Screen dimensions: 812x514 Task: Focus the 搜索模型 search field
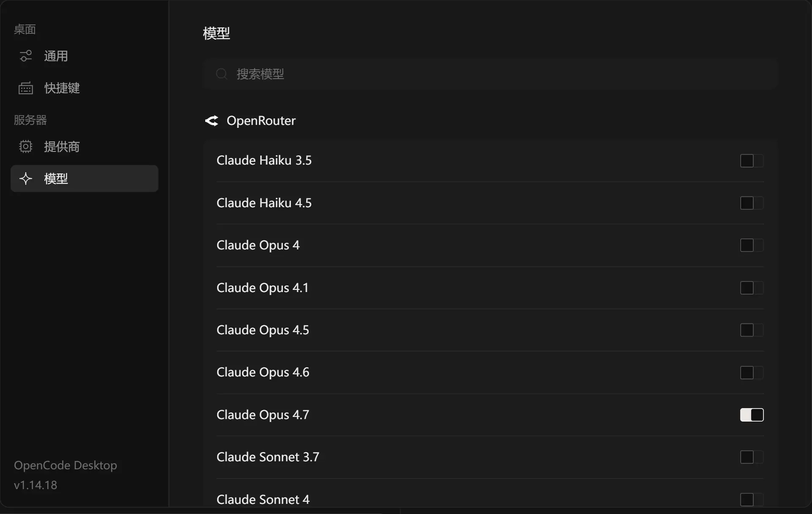tap(491, 74)
